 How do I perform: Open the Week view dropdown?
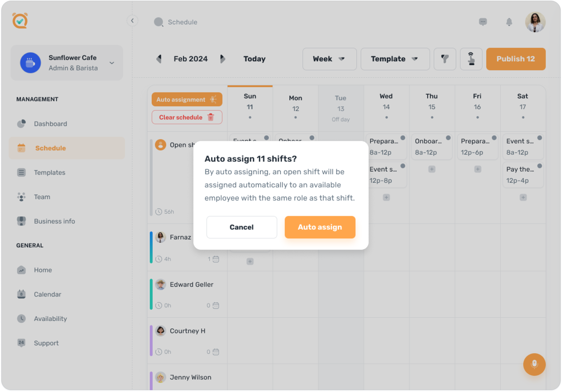(x=329, y=59)
